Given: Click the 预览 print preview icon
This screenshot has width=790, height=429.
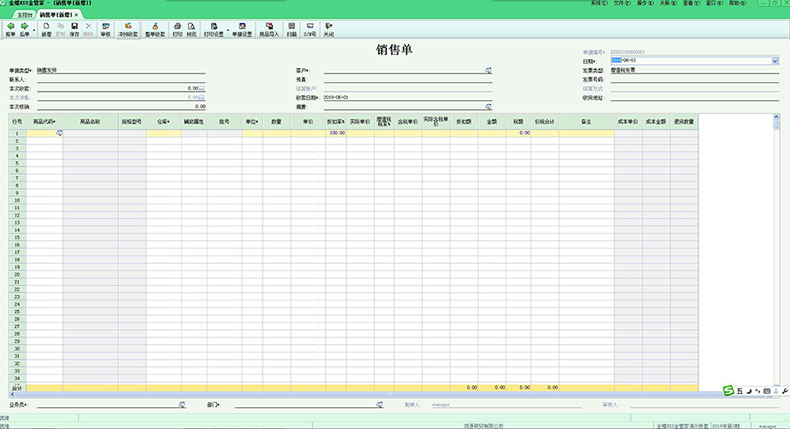Looking at the screenshot, I should pos(192,26).
